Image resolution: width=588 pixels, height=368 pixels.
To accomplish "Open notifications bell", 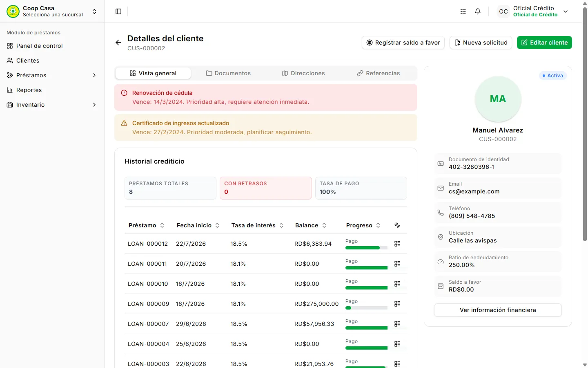I will tap(478, 11).
